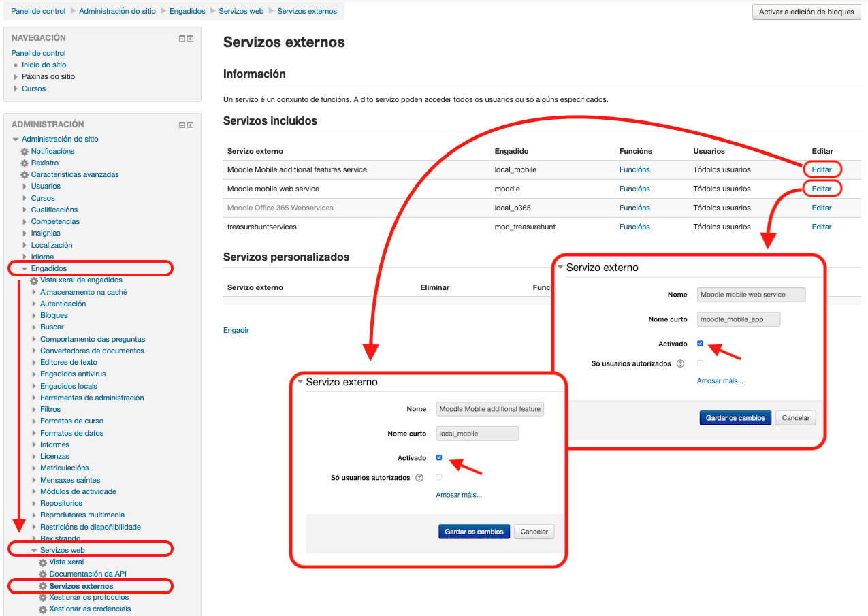Viewport: 868px width, 616px height.
Task: Collapse the Servizos web tree node
Action: tap(34, 550)
